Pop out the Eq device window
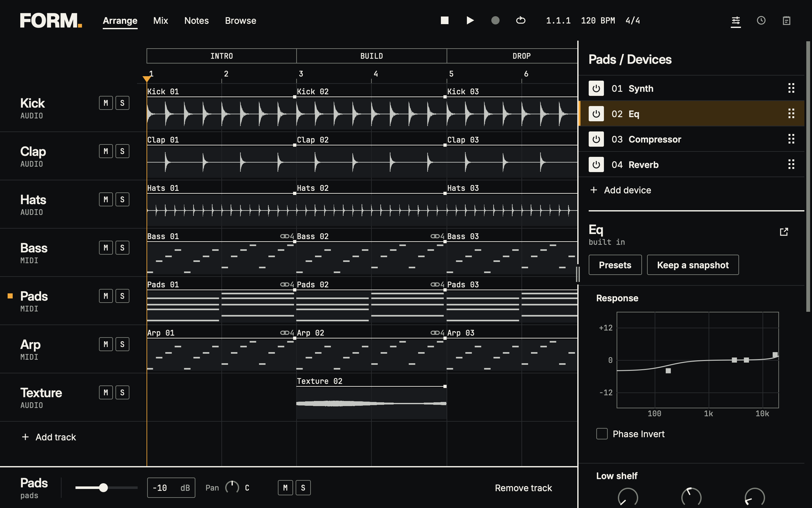The image size is (812, 508). point(784,232)
